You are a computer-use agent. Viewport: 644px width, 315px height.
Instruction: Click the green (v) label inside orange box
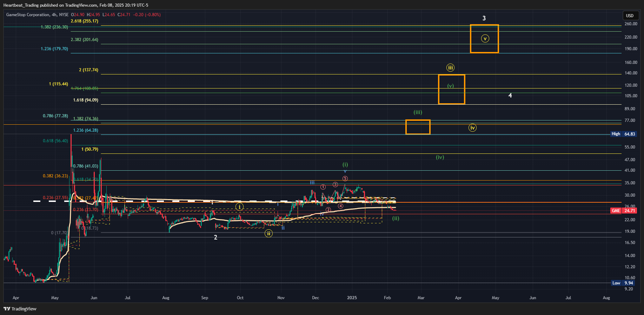(x=451, y=86)
